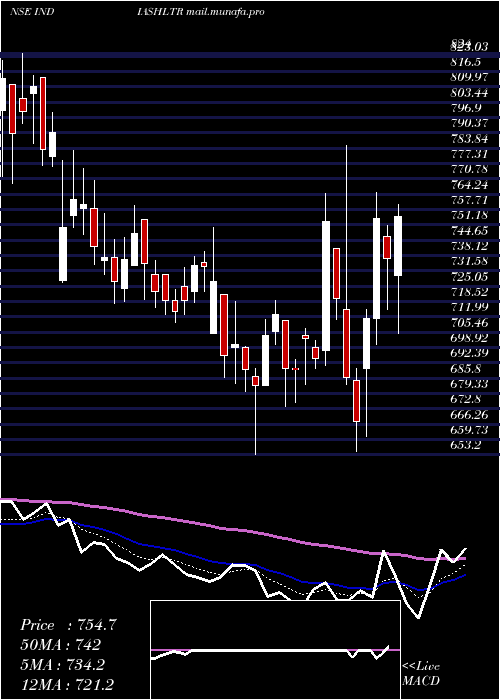Click the 50MA : 742 readout

[x=60, y=645]
